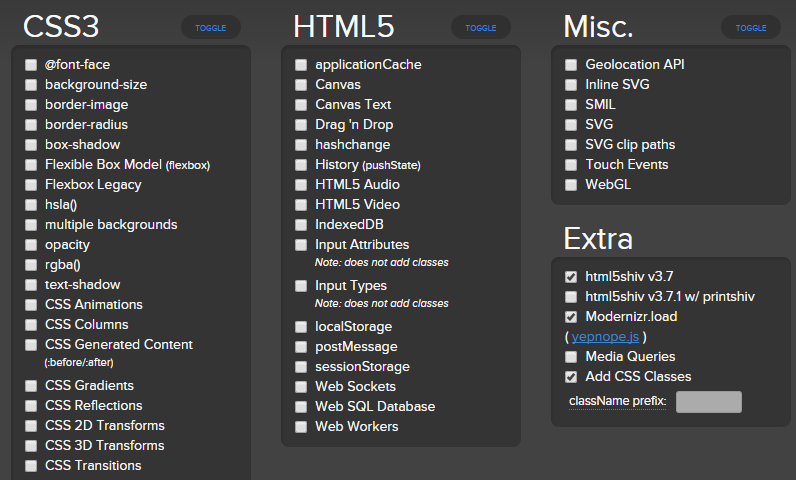
Task: Click the className prefix text field
Action: (x=708, y=402)
